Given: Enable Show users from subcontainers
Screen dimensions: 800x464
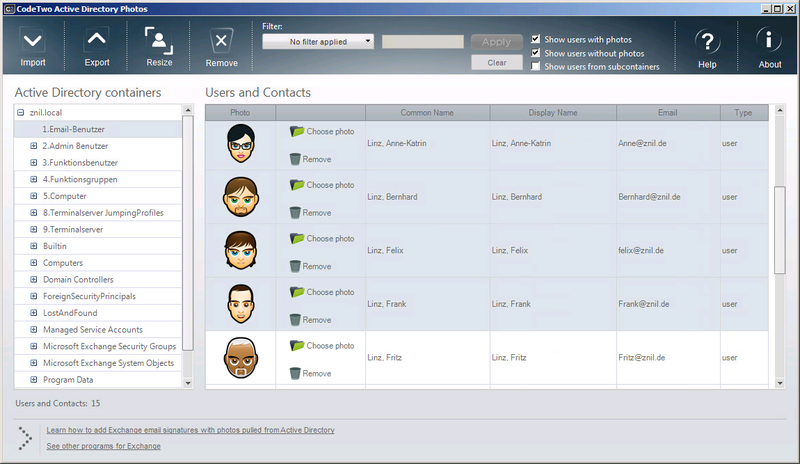Looking at the screenshot, I should pyautogui.click(x=537, y=67).
